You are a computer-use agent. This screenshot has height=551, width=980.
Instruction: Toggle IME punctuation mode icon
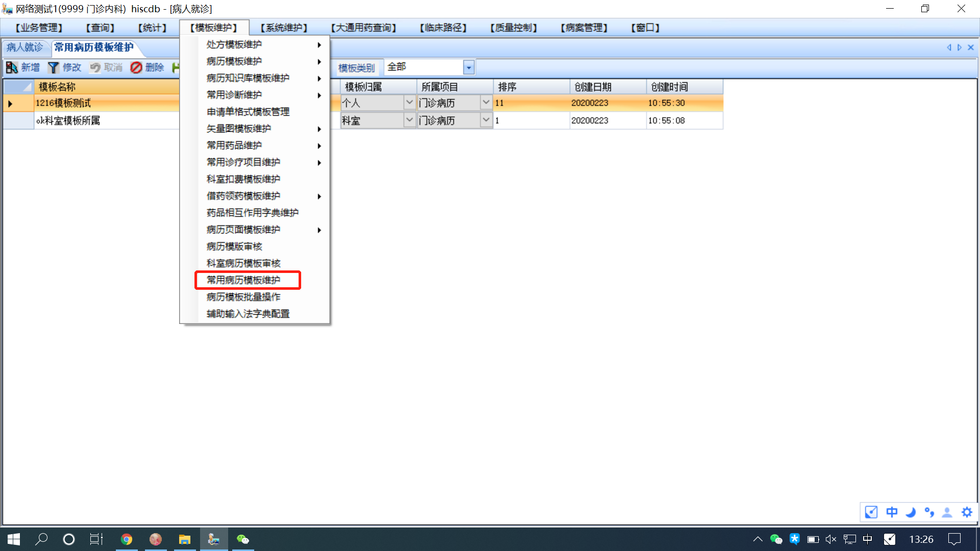(x=929, y=512)
